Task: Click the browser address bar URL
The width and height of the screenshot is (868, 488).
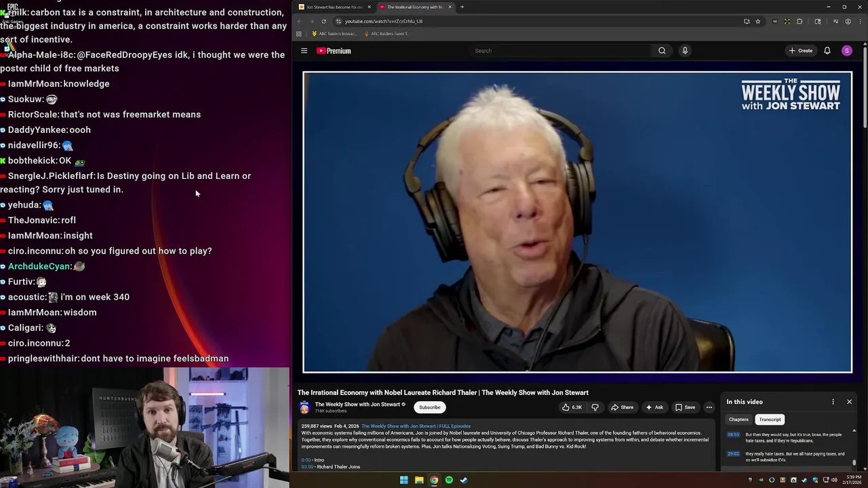Action: pos(384,21)
